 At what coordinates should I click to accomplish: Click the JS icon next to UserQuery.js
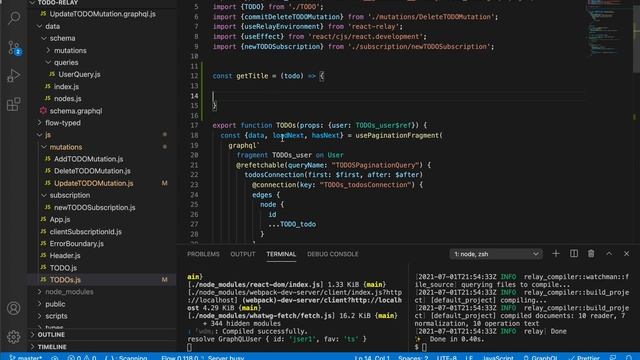click(x=52, y=74)
